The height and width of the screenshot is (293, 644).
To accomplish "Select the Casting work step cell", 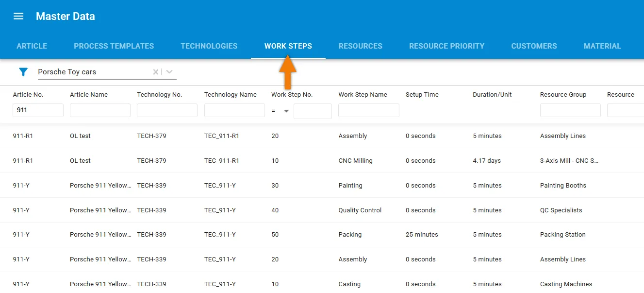I will pyautogui.click(x=349, y=284).
